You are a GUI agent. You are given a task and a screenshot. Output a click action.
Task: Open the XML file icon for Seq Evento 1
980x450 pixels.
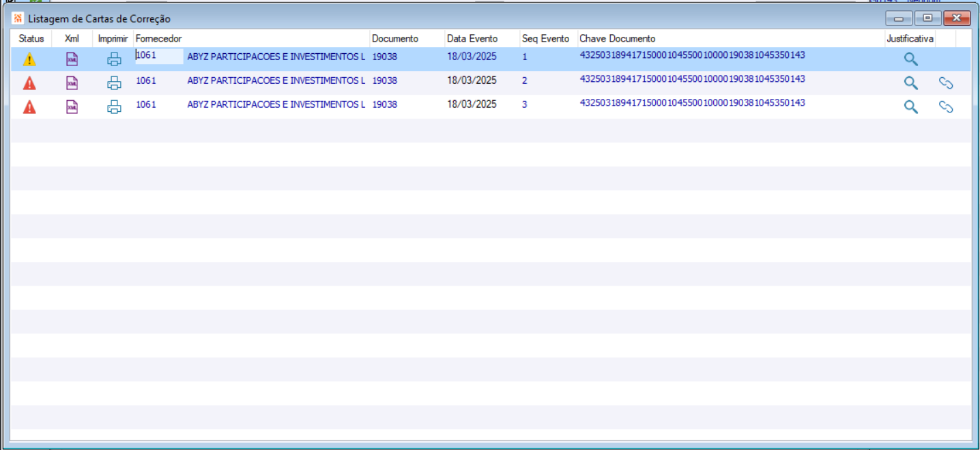coord(72,59)
